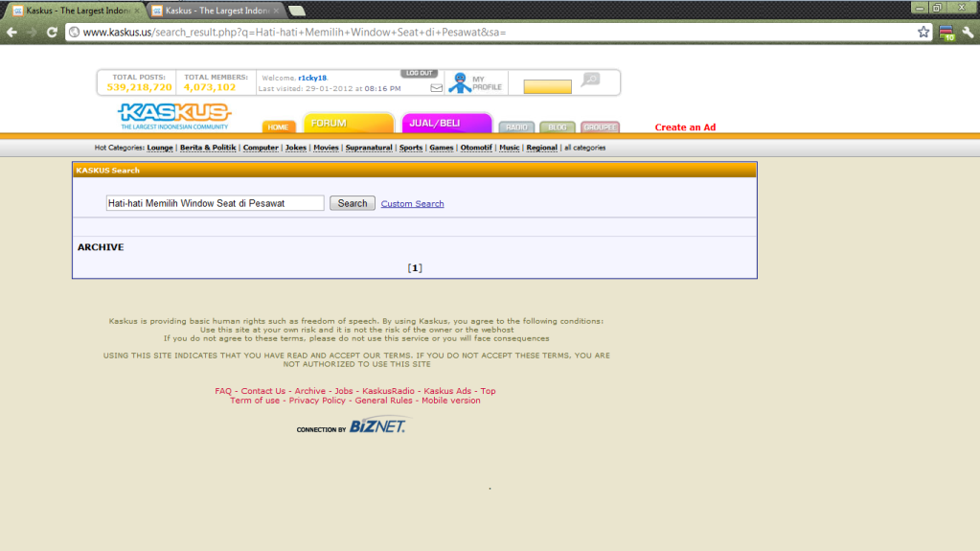Go back using browser back arrow

tap(11, 32)
